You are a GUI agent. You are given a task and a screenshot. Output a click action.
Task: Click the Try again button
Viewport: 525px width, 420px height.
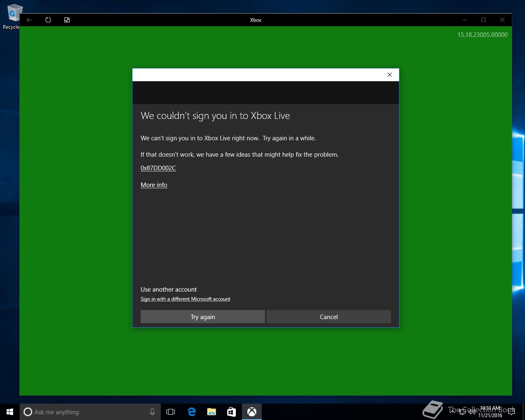(x=203, y=317)
